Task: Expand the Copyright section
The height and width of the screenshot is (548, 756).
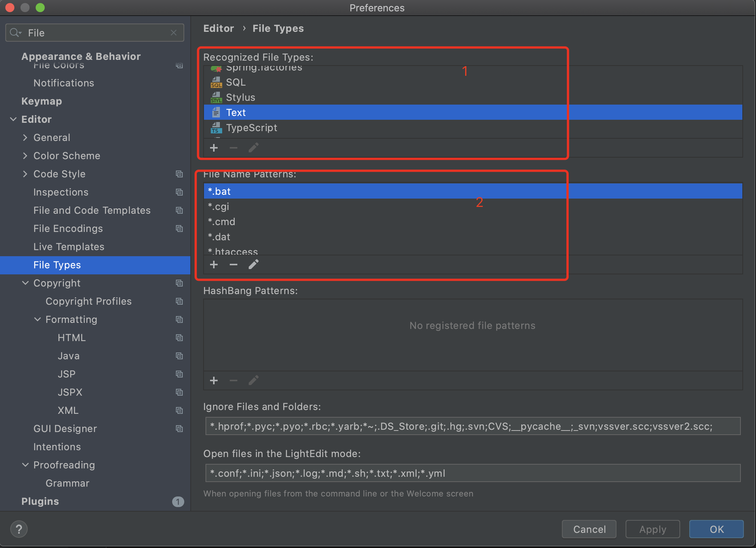Action: tap(32, 283)
